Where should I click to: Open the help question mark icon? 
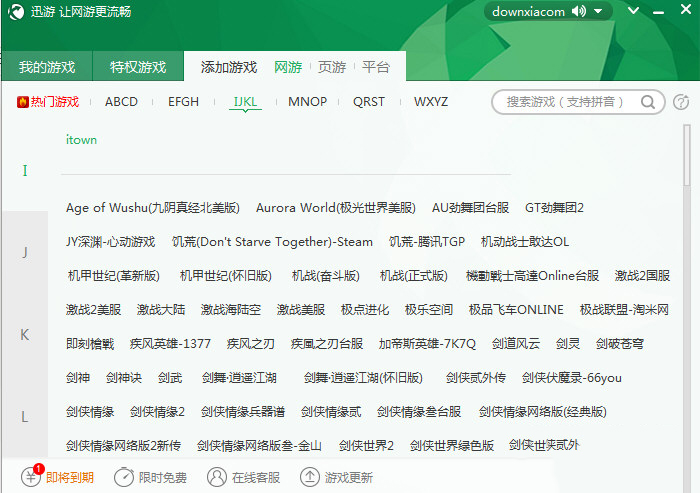[x=681, y=102]
